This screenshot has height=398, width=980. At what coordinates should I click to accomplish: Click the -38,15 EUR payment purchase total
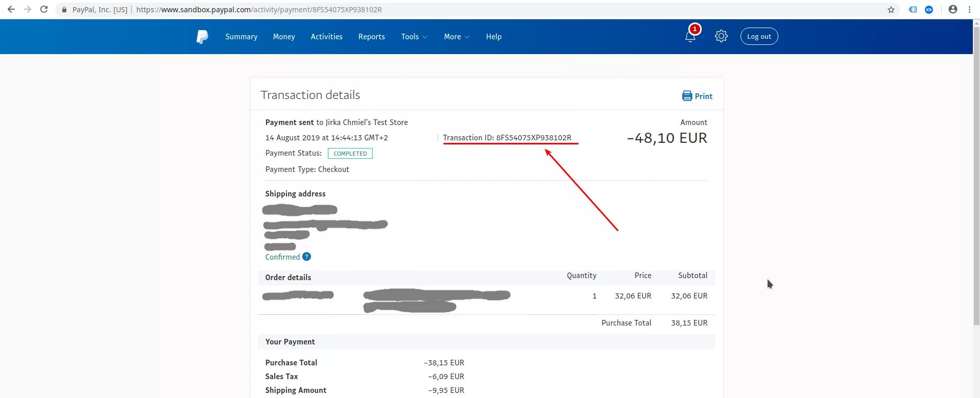tap(444, 363)
